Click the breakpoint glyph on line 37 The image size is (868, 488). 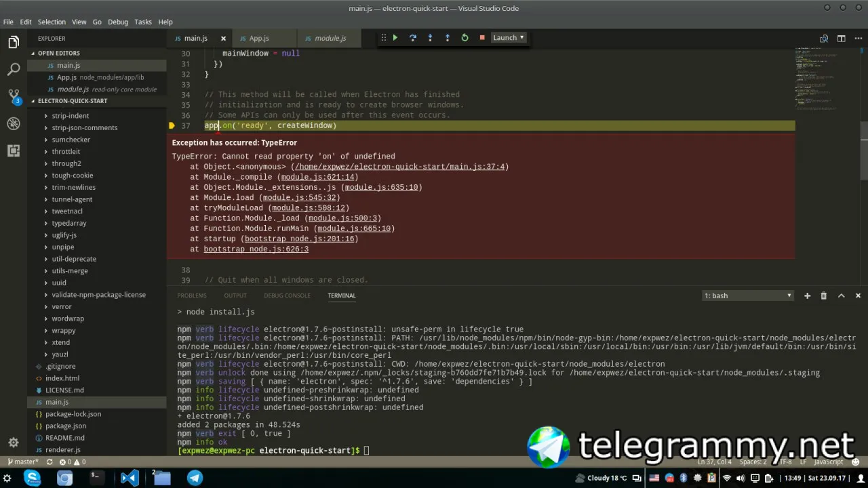[172, 125]
